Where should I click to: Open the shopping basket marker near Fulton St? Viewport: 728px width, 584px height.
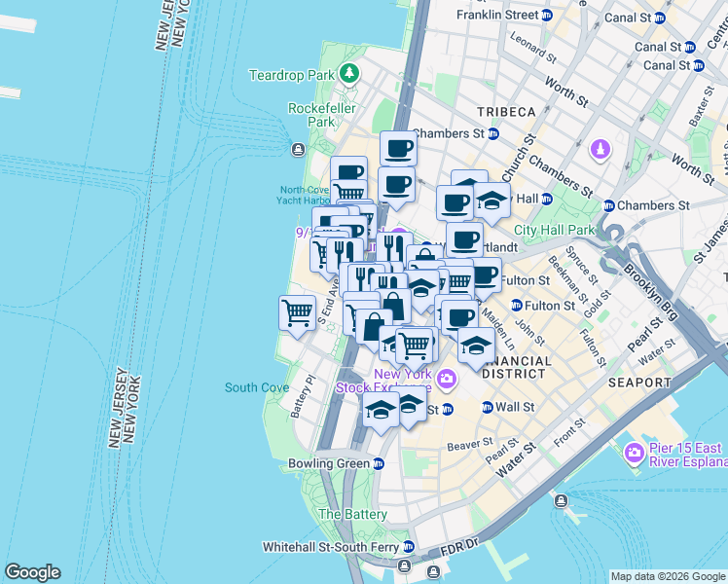click(x=459, y=280)
